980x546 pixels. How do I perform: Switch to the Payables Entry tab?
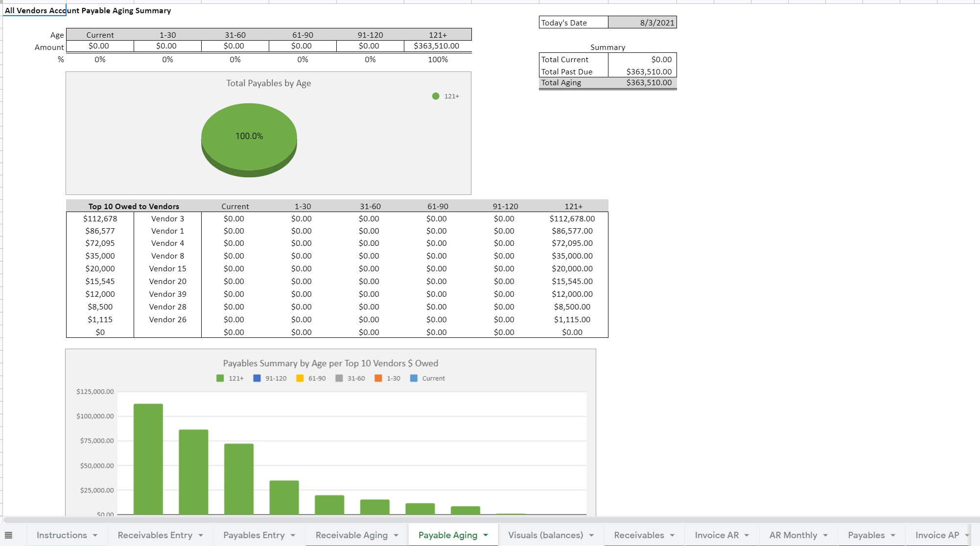point(253,535)
